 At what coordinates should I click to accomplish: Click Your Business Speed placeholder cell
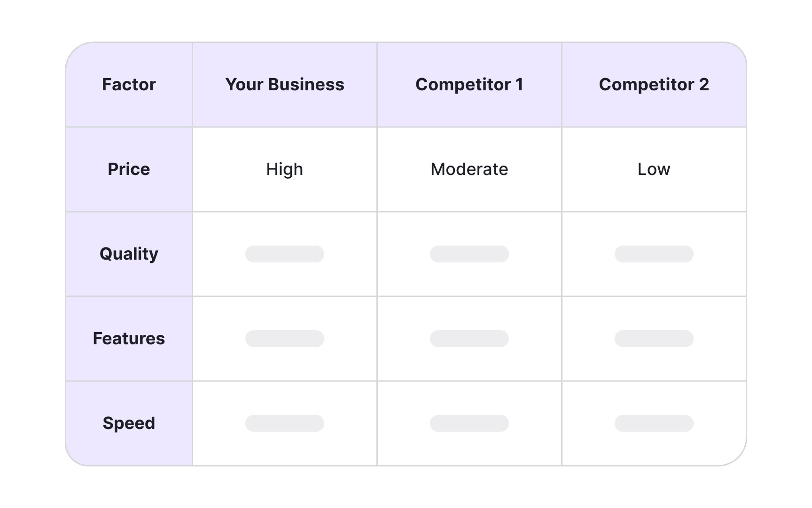point(285,423)
